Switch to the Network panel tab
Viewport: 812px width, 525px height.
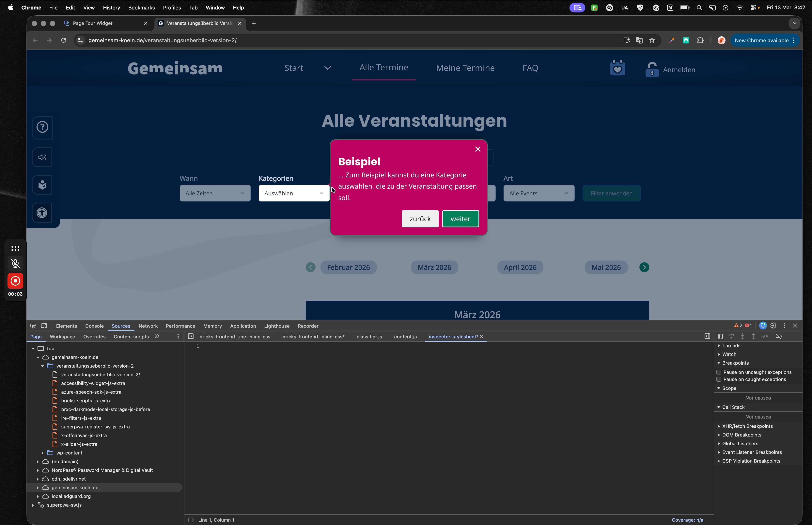pyautogui.click(x=148, y=326)
